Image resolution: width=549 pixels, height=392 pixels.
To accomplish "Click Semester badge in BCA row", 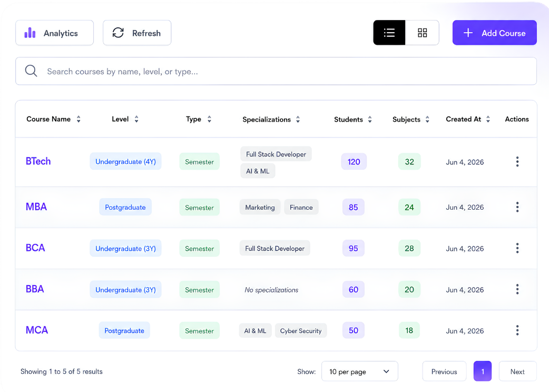I will click(x=199, y=249).
